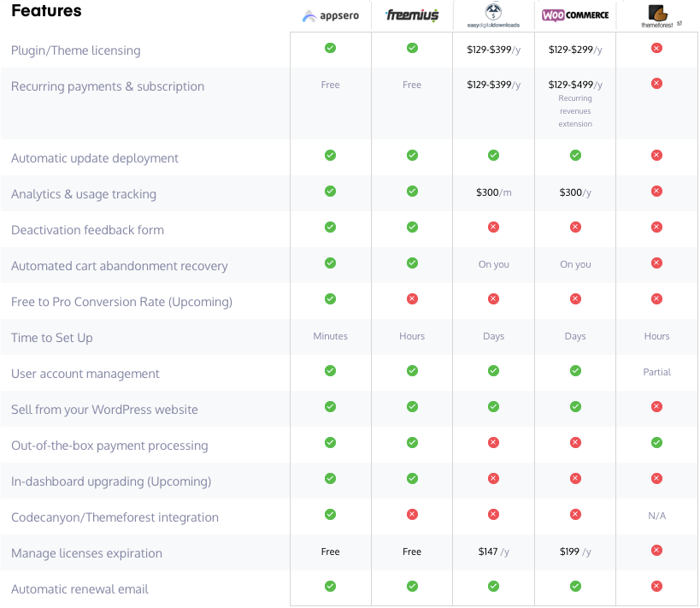This screenshot has width=700, height=608.
Task: Click Themeforest's red cross for Plugin/Theme licensing
Action: (656, 48)
